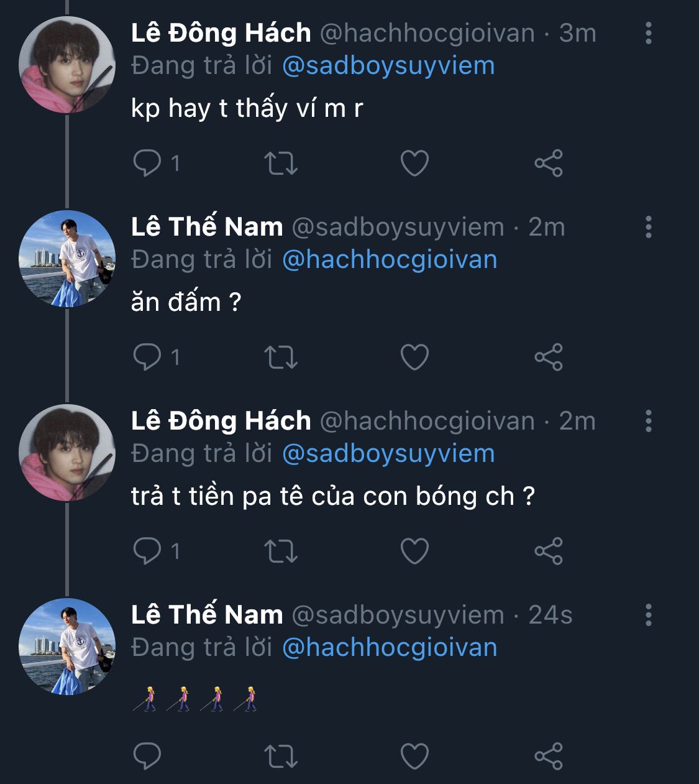Share the "ăn đấm ?" tweet
Viewport: 699px width, 784px height.
tap(549, 357)
